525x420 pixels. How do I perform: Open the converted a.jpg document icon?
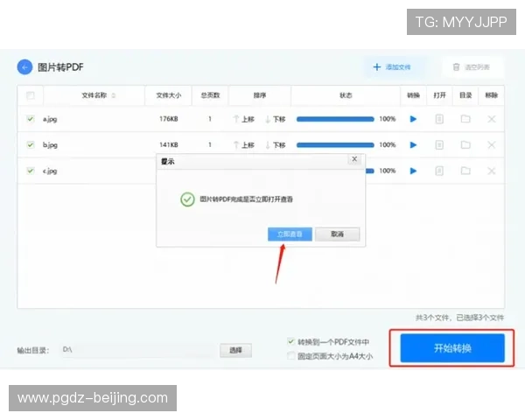tap(439, 119)
